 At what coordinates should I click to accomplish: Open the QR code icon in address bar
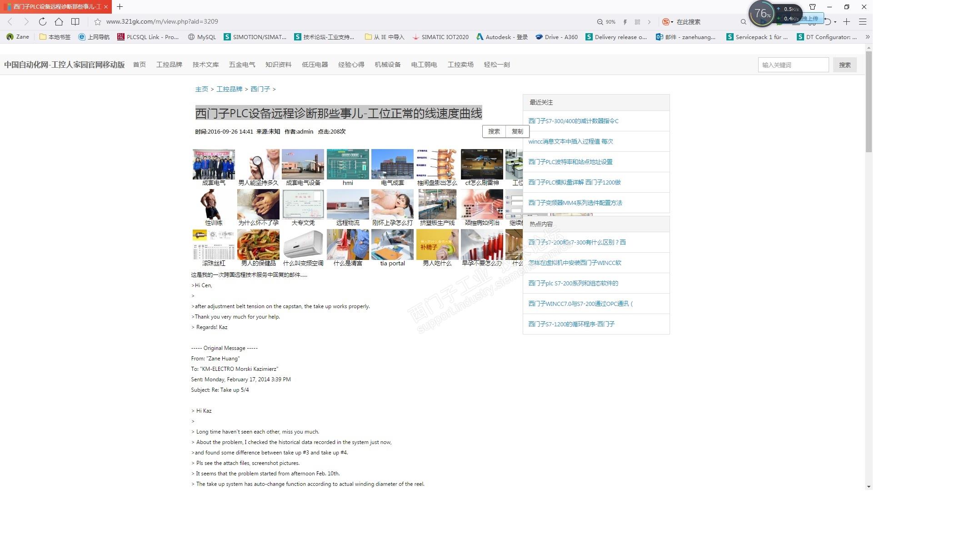[637, 22]
